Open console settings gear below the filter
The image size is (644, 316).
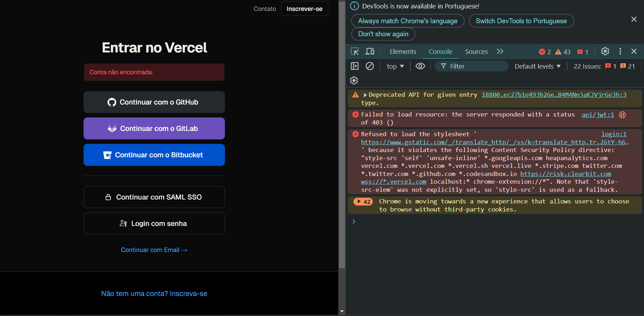[354, 80]
